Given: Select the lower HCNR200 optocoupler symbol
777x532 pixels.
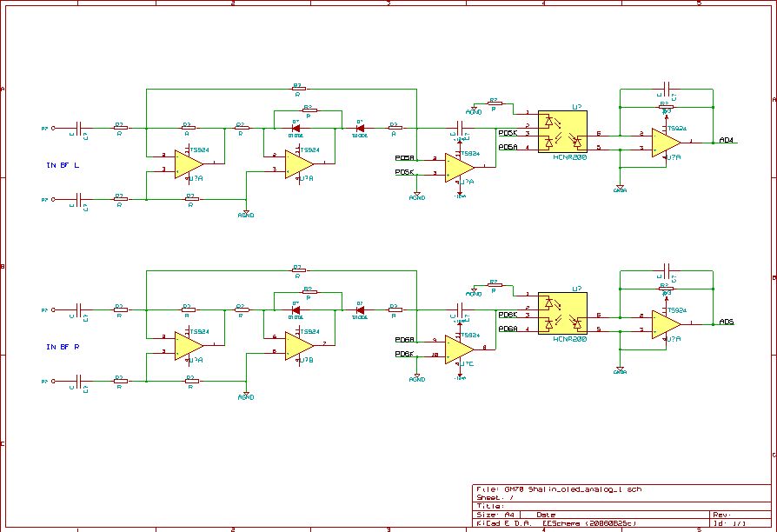Looking at the screenshot, I should [x=562, y=313].
